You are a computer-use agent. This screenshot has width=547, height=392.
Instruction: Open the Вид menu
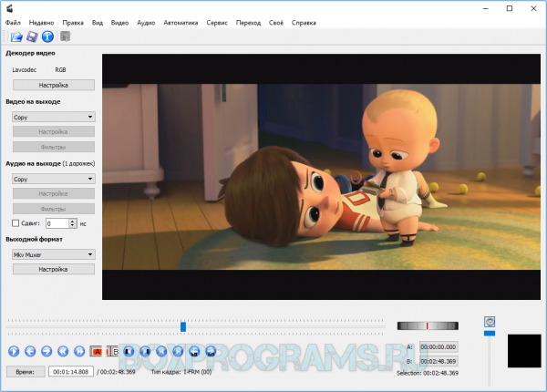click(x=98, y=23)
